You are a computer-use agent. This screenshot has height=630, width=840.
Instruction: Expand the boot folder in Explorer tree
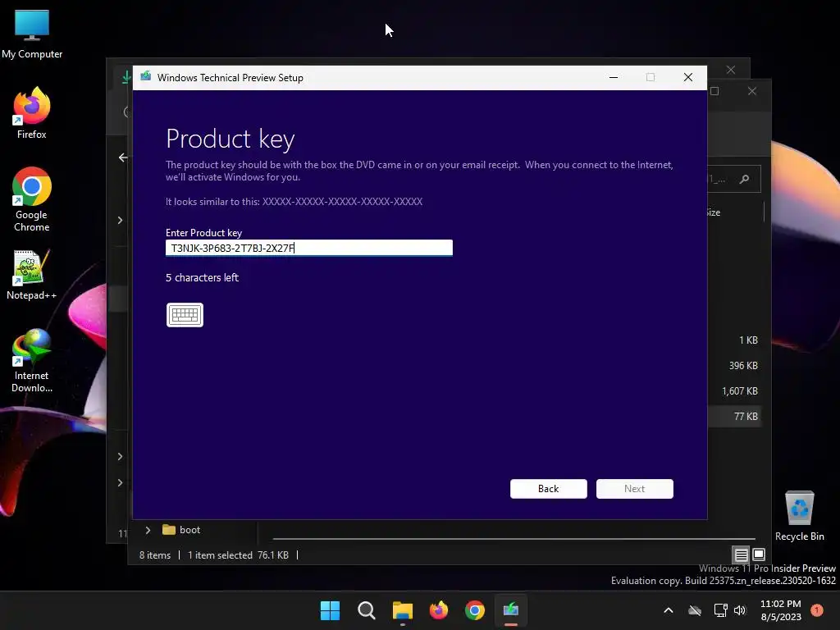[148, 530]
